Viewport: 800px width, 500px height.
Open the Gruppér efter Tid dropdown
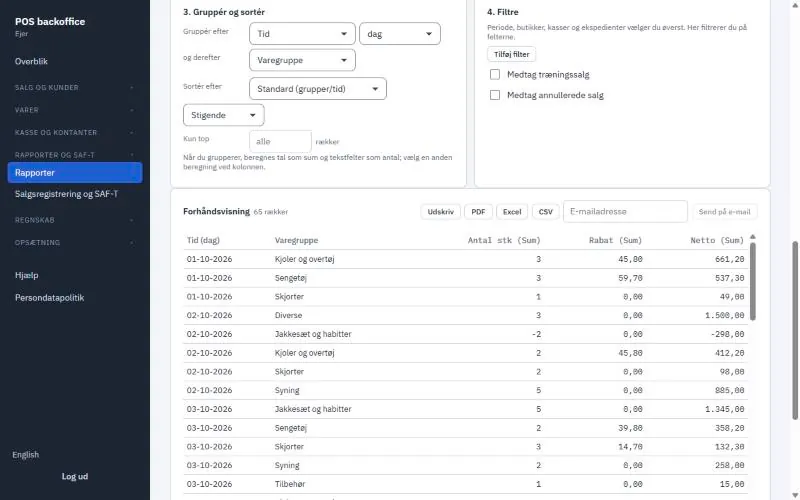click(x=302, y=34)
